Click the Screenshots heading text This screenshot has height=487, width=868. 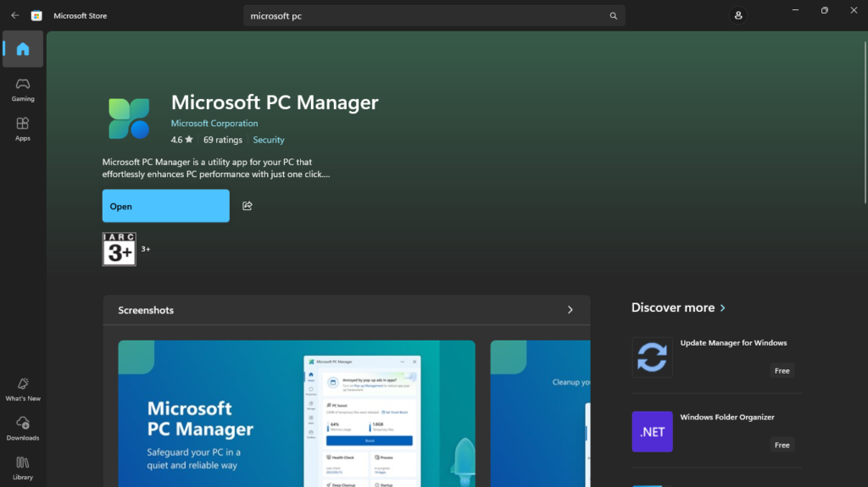point(146,311)
